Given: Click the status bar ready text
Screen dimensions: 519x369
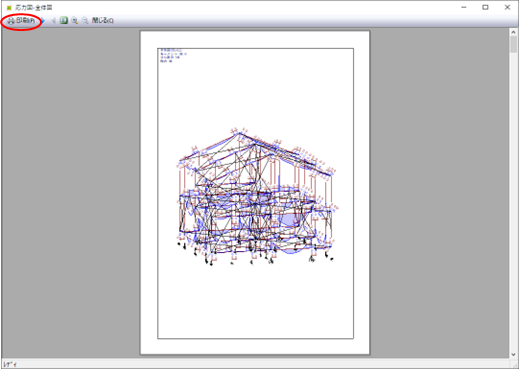Looking at the screenshot, I should [x=10, y=364].
